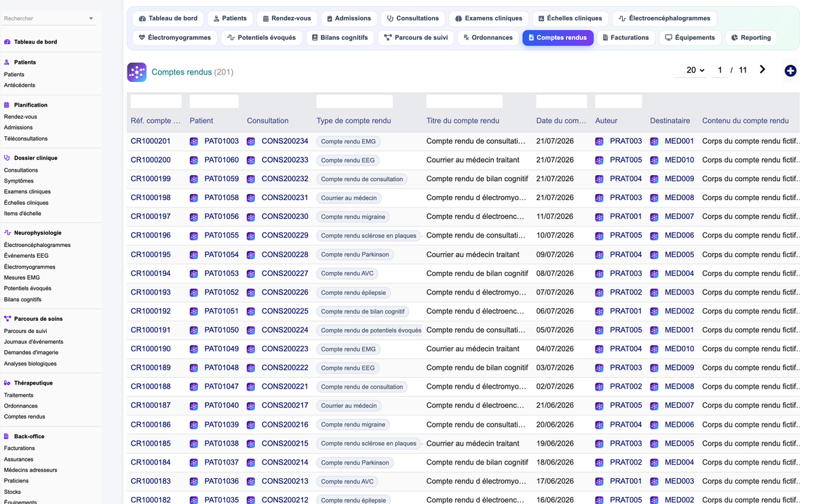Click consultation icon beside CONS200221

(x=251, y=387)
